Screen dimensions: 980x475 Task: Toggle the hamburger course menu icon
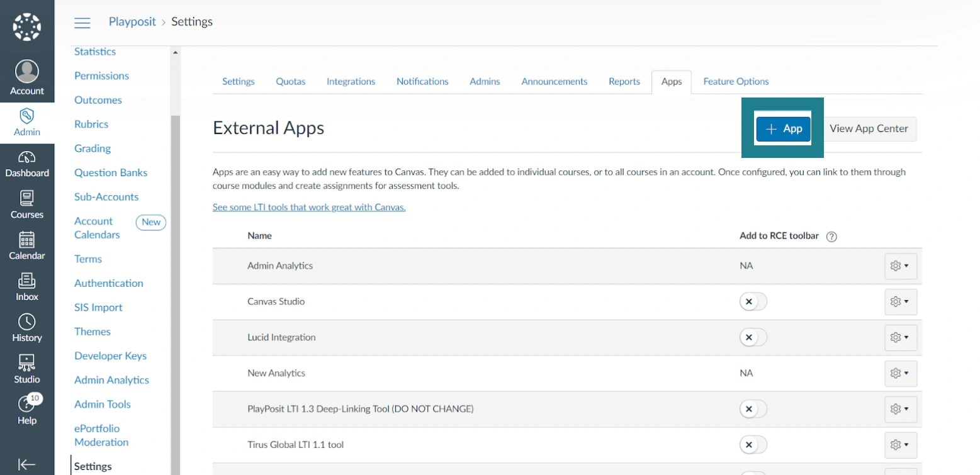82,23
